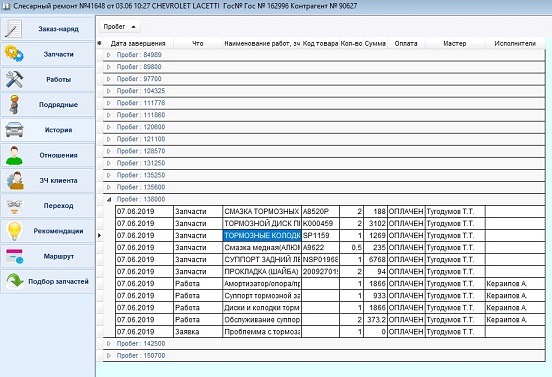Click the Переход icon
Screen dimensions: 552x377
14,206
